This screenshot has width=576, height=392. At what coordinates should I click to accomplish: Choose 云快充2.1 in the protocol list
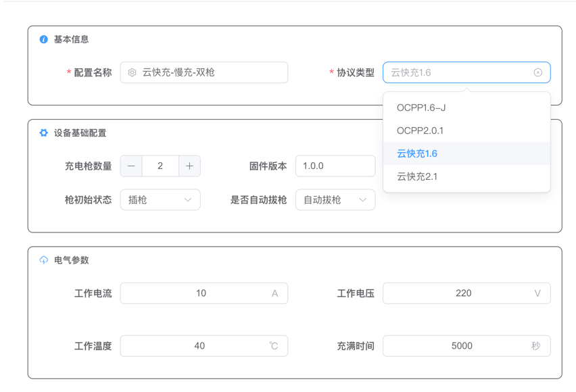click(x=466, y=176)
